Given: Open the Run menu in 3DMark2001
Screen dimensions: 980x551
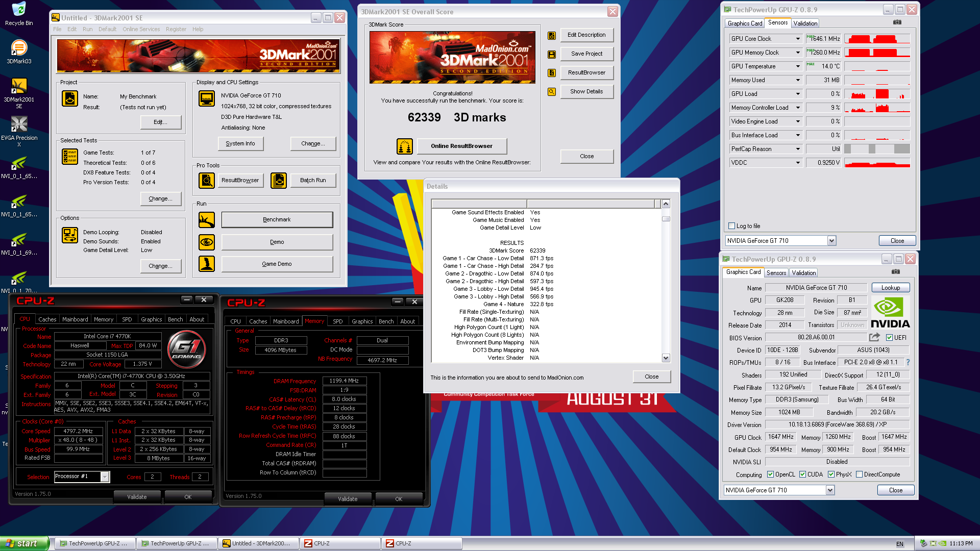Looking at the screenshot, I should tap(88, 29).
